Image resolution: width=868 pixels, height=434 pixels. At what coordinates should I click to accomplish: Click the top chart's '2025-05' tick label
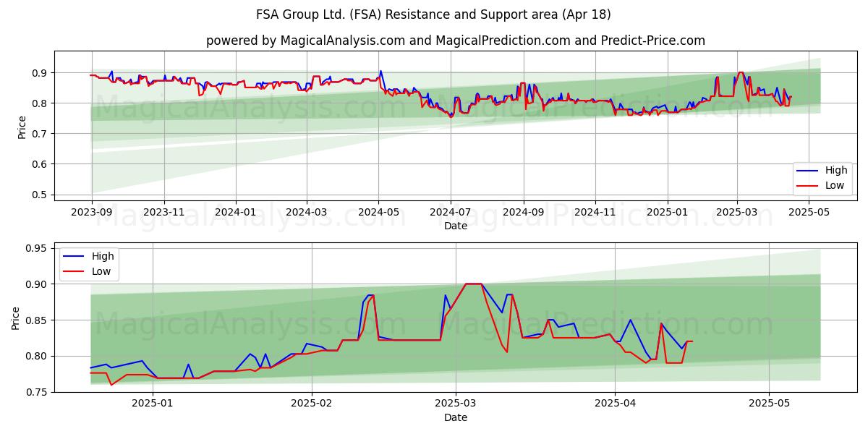[x=809, y=212]
